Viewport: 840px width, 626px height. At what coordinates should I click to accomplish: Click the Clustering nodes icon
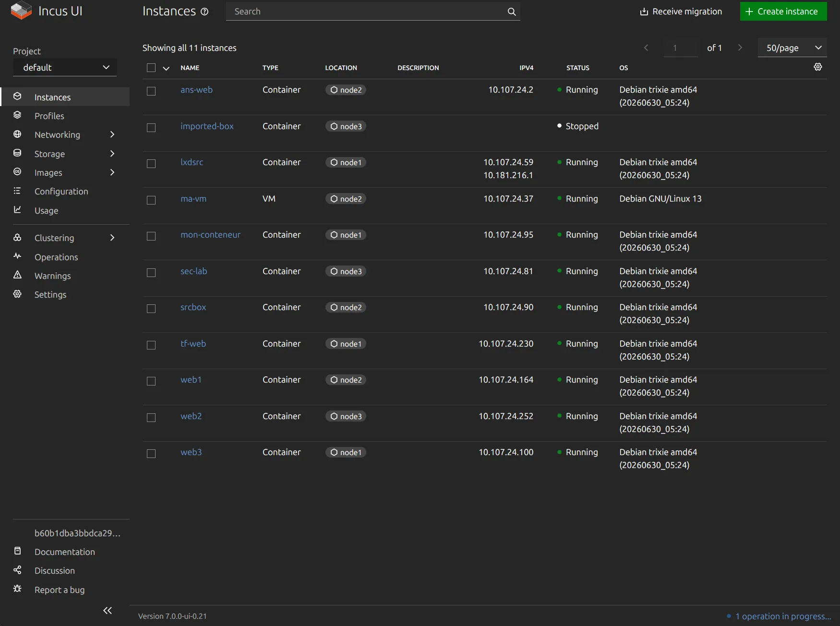17,237
